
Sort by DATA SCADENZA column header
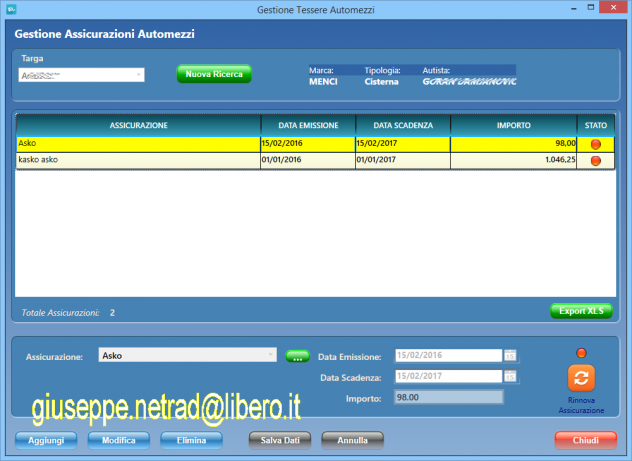(403, 125)
